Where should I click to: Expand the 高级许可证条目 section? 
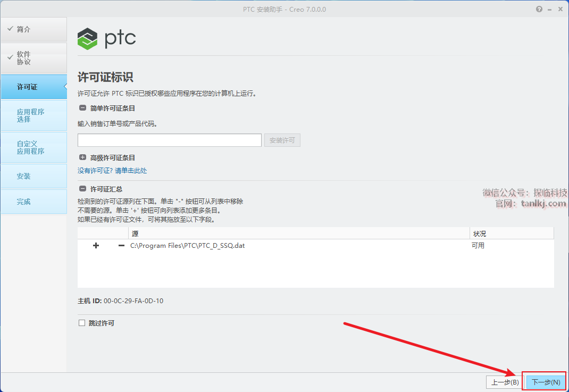pyautogui.click(x=83, y=157)
